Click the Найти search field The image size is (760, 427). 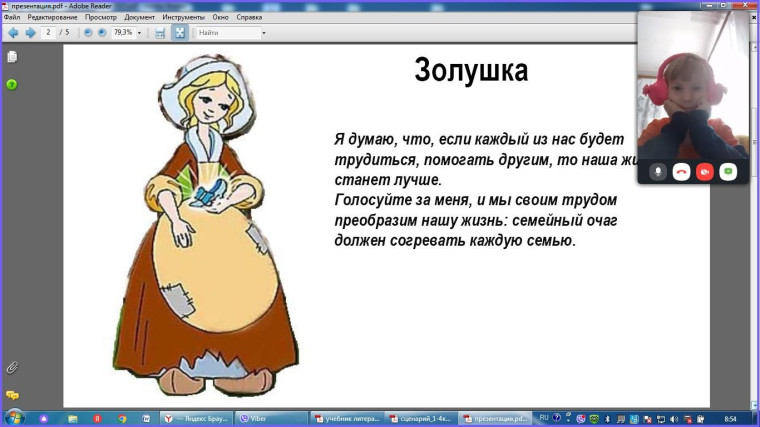pyautogui.click(x=228, y=33)
